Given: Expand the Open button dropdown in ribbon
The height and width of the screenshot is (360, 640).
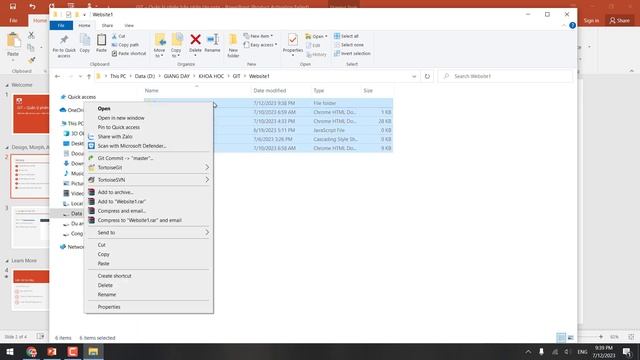Looking at the screenshot, I should (x=326, y=36).
